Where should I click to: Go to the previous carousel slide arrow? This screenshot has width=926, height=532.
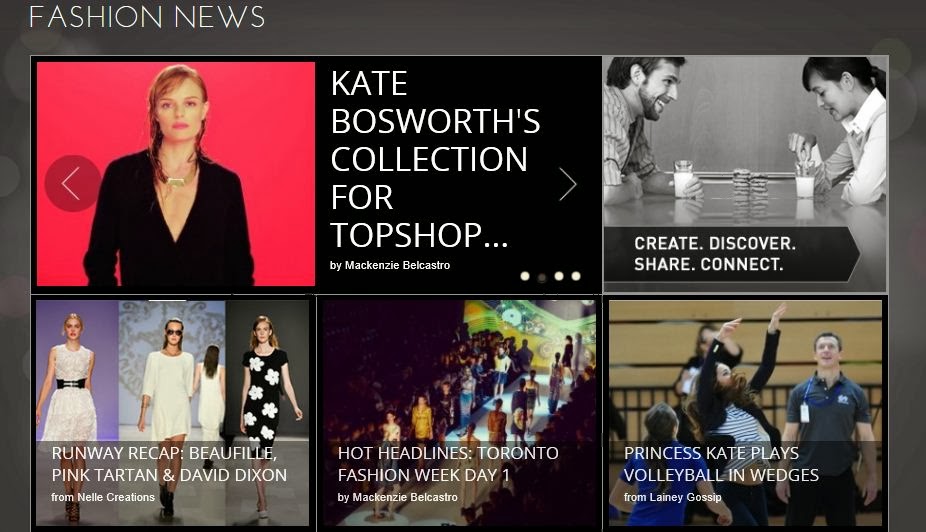[x=73, y=184]
